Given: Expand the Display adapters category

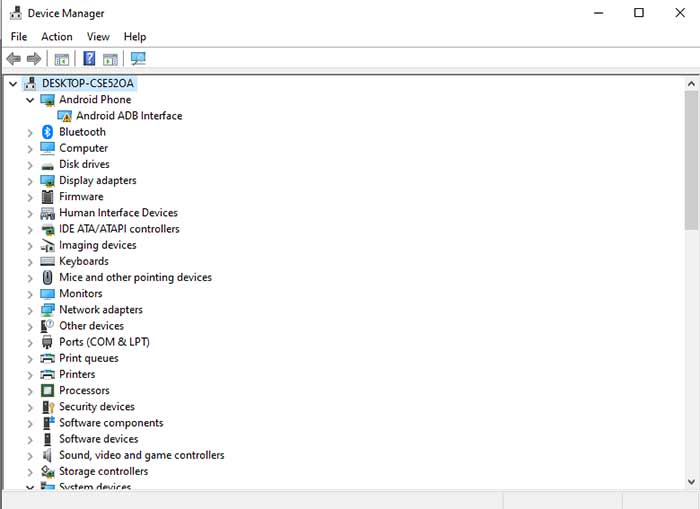Looking at the screenshot, I should click(30, 181).
